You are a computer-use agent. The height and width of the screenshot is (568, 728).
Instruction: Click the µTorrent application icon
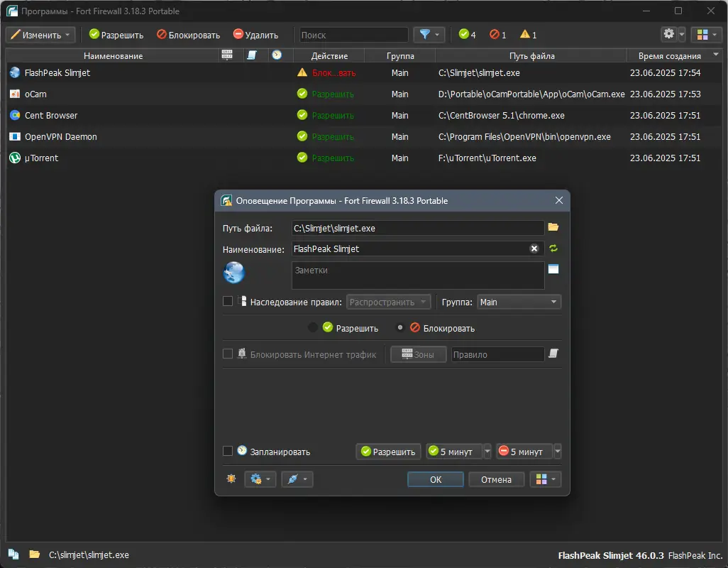(x=15, y=158)
